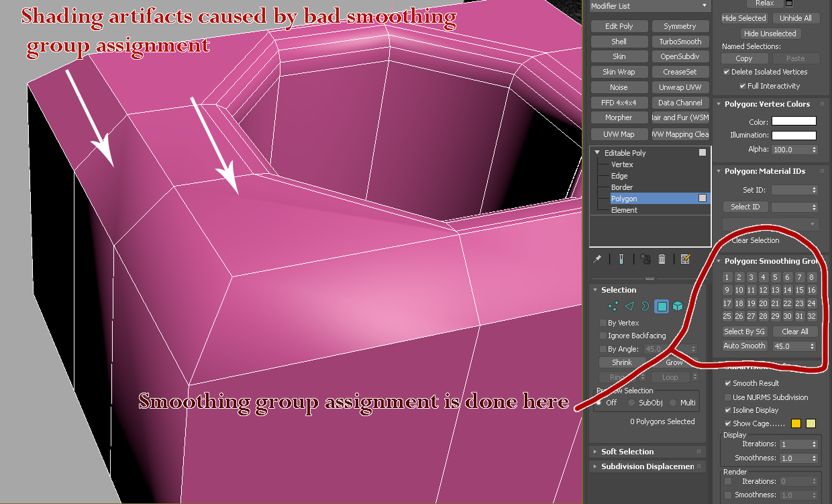The height and width of the screenshot is (504, 832).
Task: Enable Use NURMS Subdivision checkbox
Action: 728,397
